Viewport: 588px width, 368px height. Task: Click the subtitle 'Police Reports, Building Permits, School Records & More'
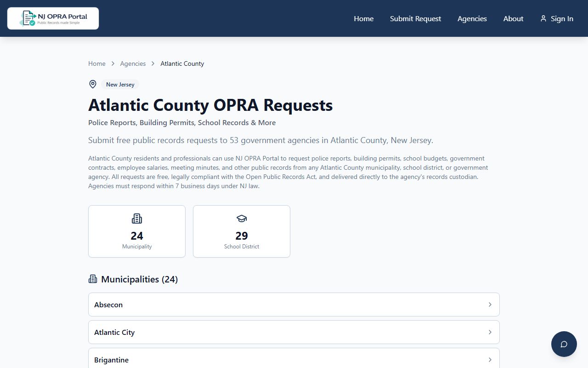182,123
